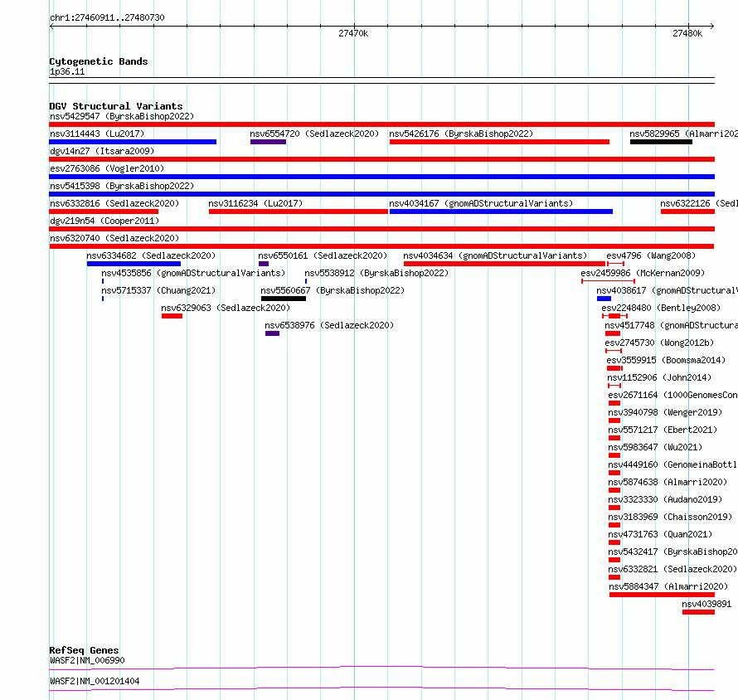Click the 27470k ruler position marker

pyautogui.click(x=353, y=33)
